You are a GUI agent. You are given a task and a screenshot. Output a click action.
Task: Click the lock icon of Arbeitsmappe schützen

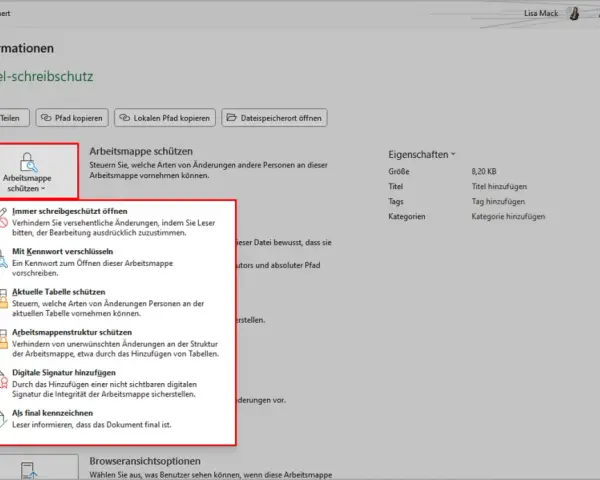(x=29, y=162)
